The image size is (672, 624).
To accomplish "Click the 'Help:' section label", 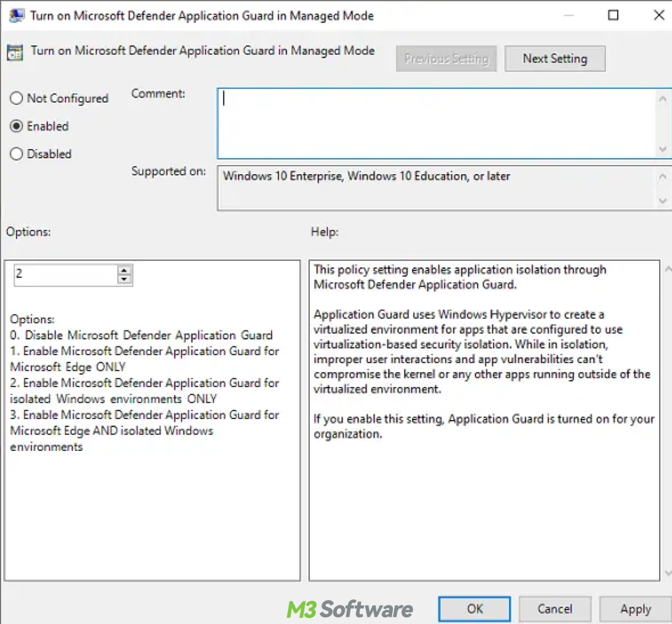I will [325, 232].
